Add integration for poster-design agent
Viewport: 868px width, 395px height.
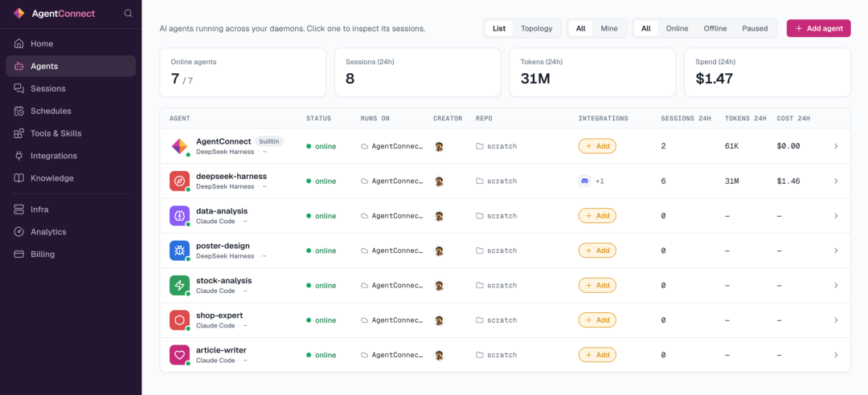tap(597, 250)
